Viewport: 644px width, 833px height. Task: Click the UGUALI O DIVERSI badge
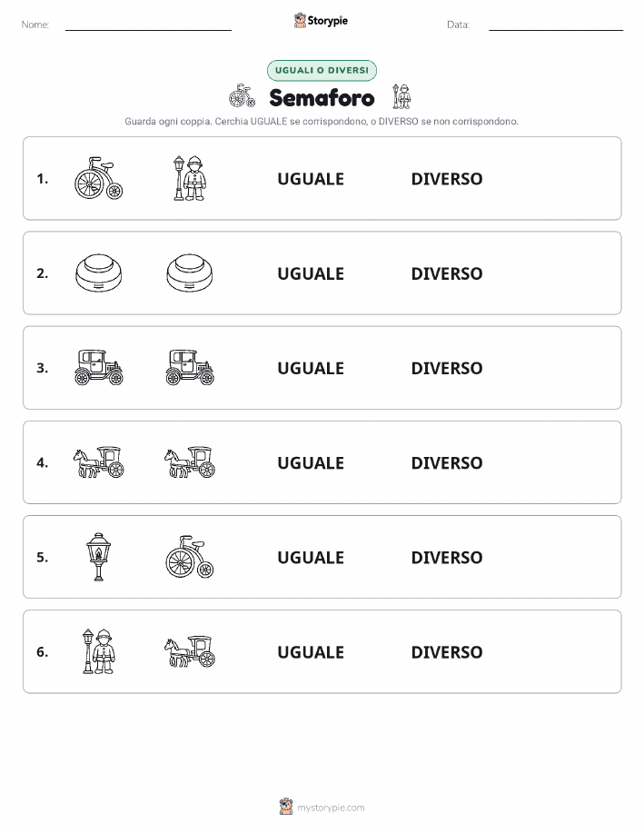tap(322, 70)
